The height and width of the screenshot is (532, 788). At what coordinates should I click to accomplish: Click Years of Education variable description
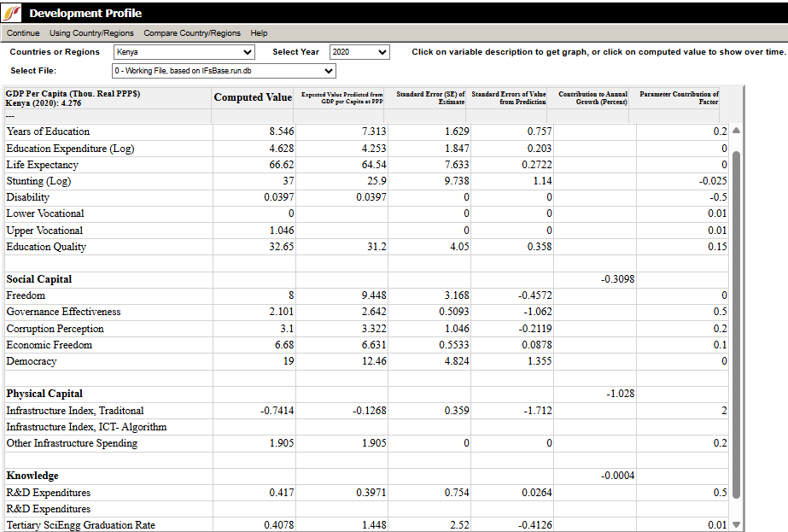coord(48,132)
